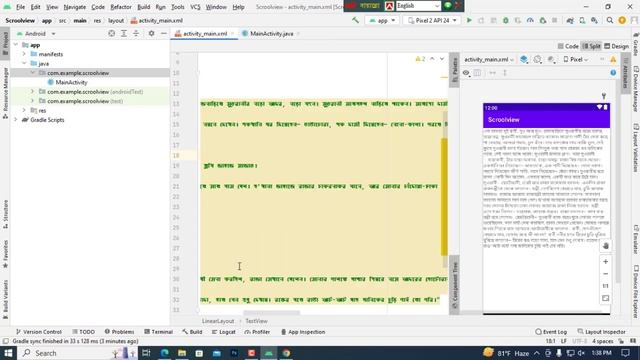640x360 pixels.
Task: Toggle the Resource Manager tool window
Action: coord(5,93)
